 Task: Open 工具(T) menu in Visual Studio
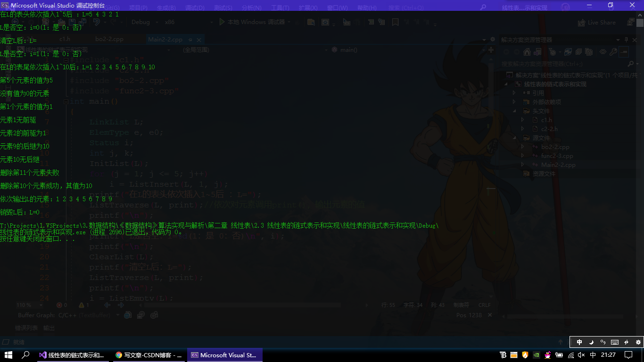[x=280, y=8]
